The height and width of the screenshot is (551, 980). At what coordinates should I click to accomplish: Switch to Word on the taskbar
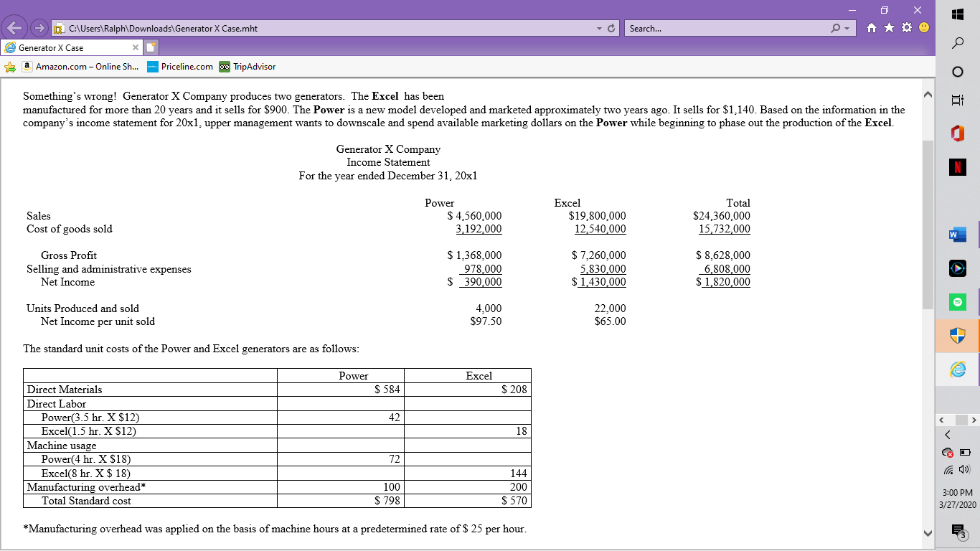pos(958,235)
